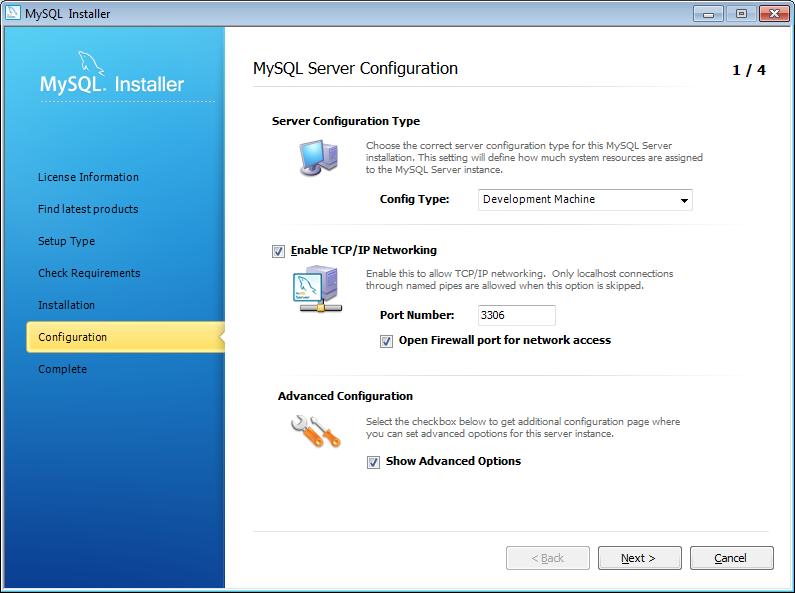Image resolution: width=795 pixels, height=593 pixels.
Task: Open the Config Type dropdown
Action: [x=585, y=200]
